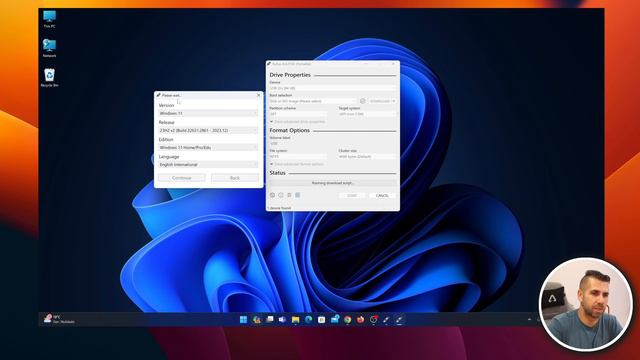Open the Language dropdown showing English International
This screenshot has width=640, height=360.
[x=208, y=165]
